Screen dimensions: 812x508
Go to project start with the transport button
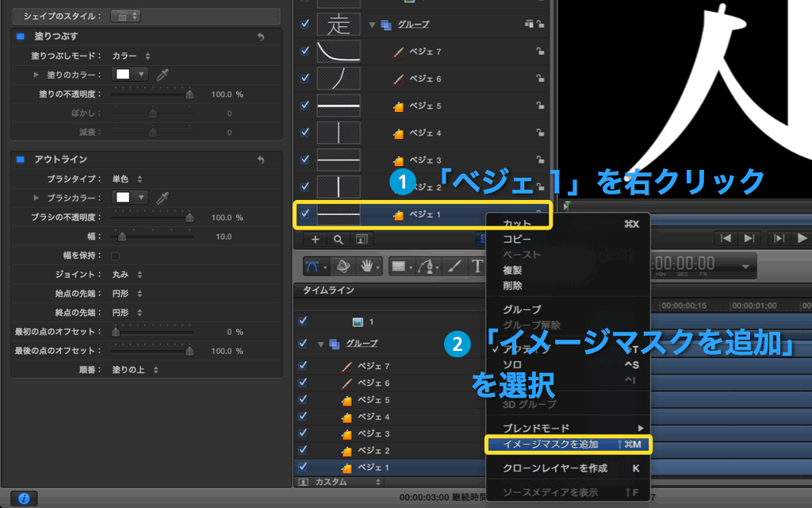[x=726, y=238]
